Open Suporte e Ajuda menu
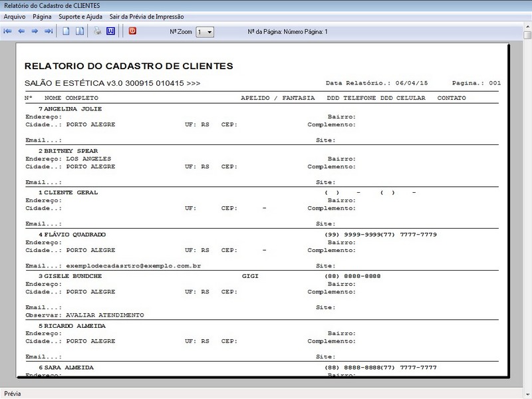The height and width of the screenshot is (399, 532). click(x=80, y=16)
